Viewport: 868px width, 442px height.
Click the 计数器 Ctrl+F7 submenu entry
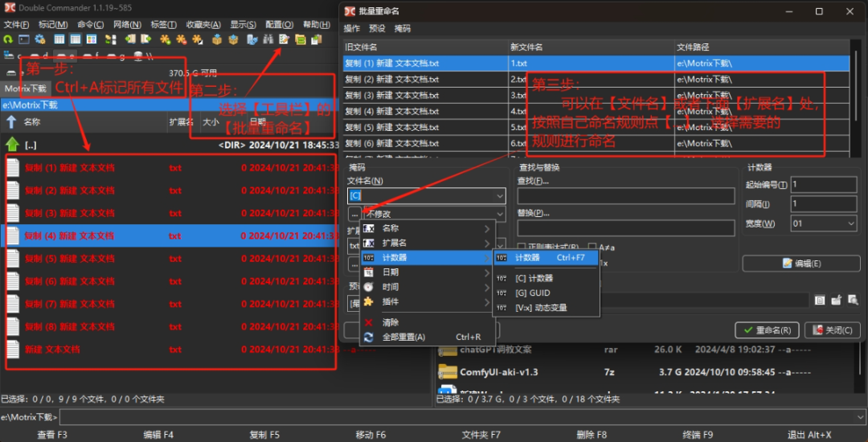tap(546, 258)
